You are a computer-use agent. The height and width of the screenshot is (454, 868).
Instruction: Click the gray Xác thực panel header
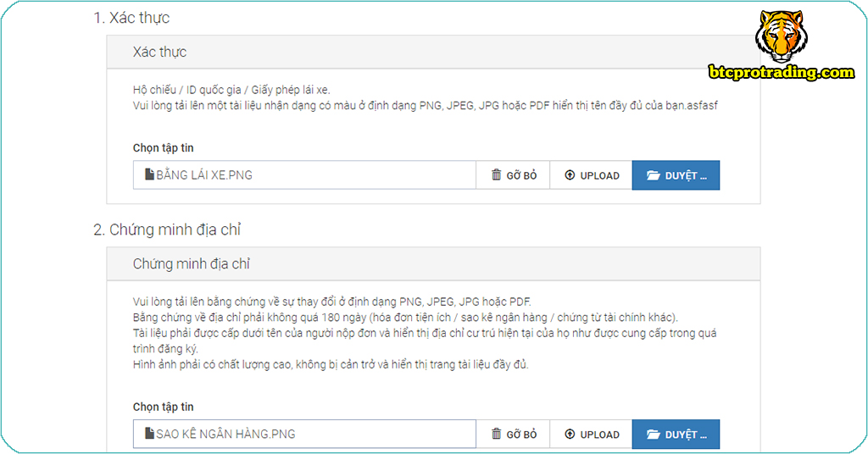[433, 53]
